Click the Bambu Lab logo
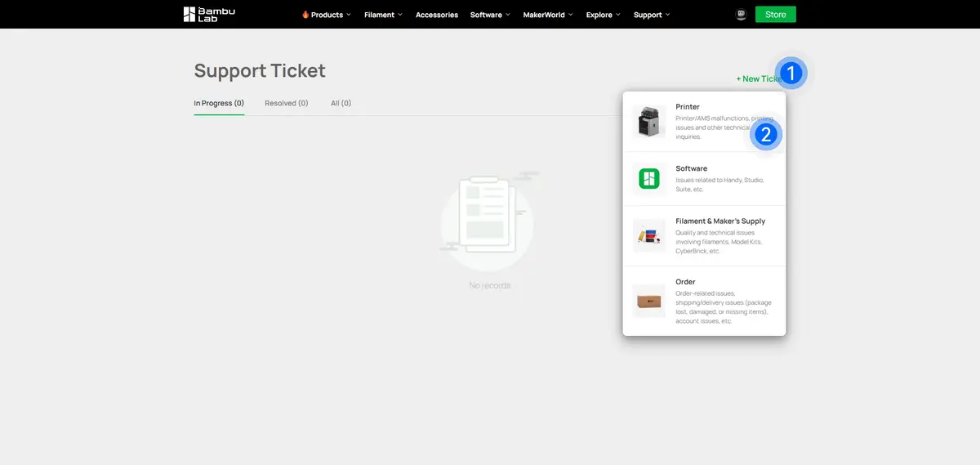 pyautogui.click(x=210, y=14)
